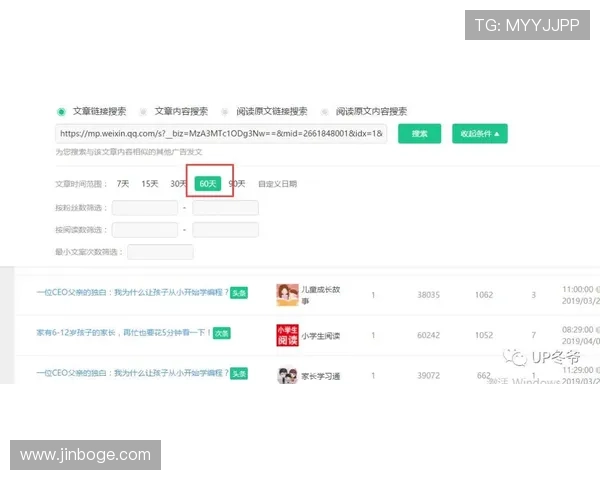The height and width of the screenshot is (480, 600).
Task: Click 11:00:00 timestamp in first row
Action: tap(578, 289)
